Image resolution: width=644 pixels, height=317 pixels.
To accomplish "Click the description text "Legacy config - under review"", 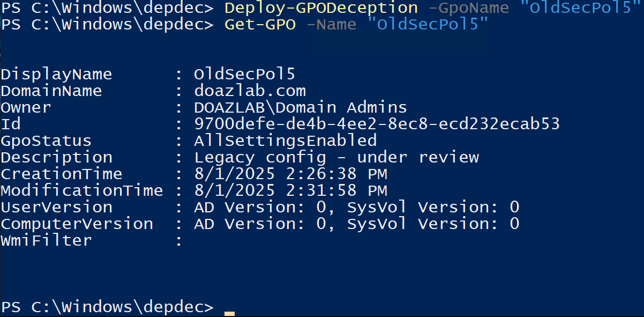I will pos(336,157).
